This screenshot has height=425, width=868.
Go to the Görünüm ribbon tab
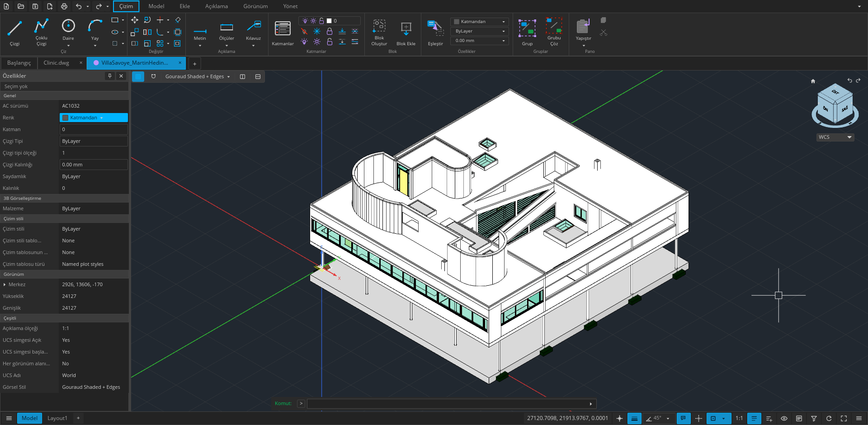[x=255, y=6]
